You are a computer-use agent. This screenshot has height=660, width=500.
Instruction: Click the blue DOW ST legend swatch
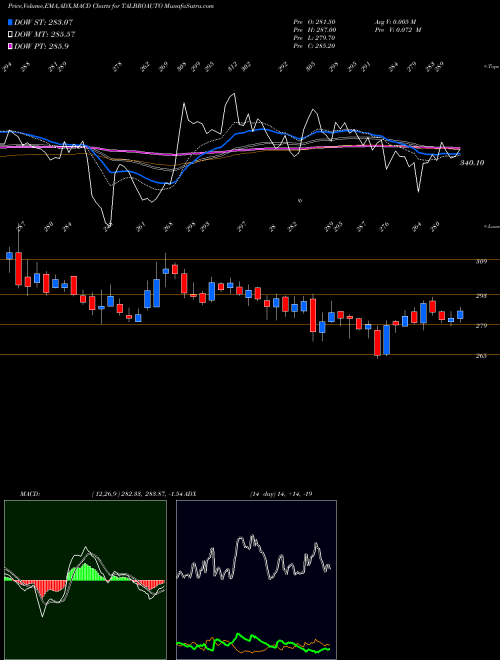[x=10, y=22]
